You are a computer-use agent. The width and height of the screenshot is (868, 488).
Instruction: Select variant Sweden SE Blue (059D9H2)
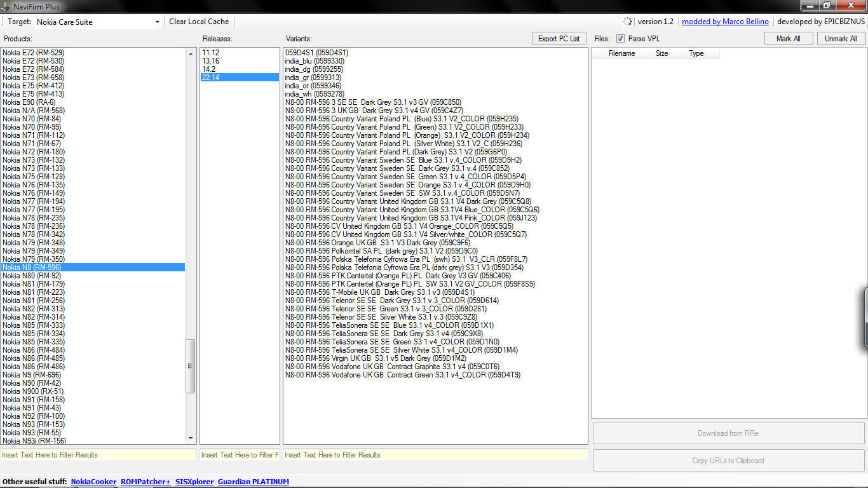(x=435, y=160)
